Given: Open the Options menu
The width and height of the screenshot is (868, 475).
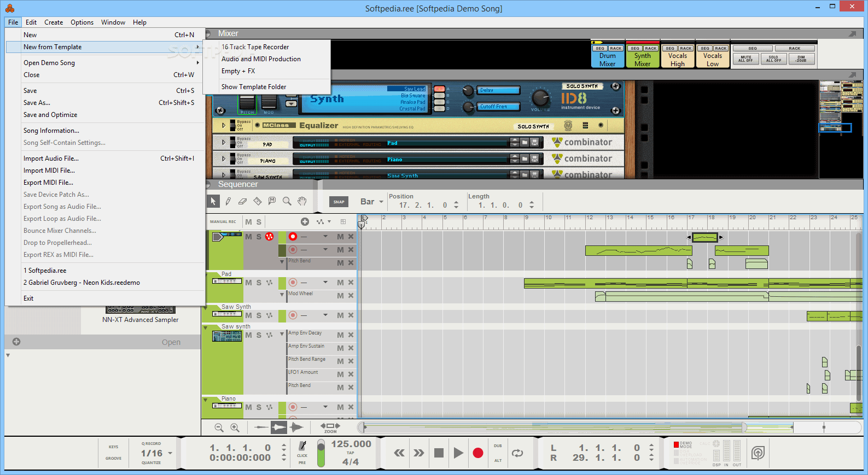Looking at the screenshot, I should tap(82, 22).
